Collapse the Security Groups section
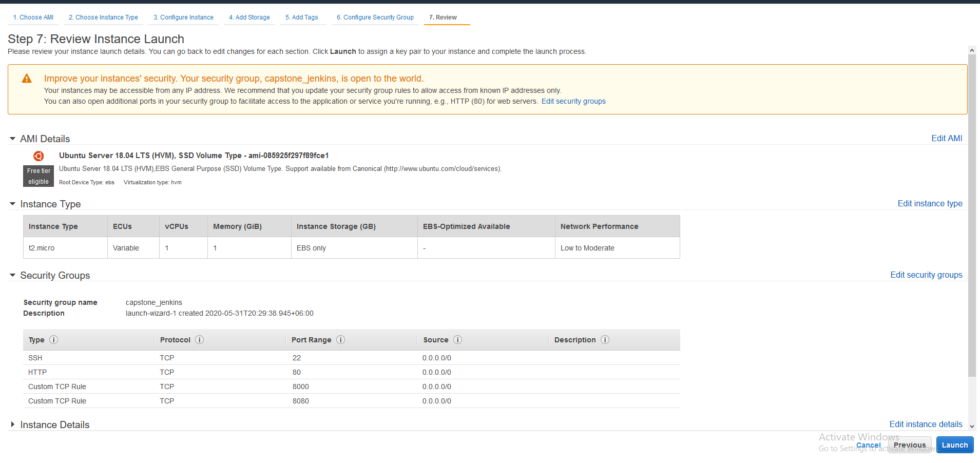This screenshot has height=463, width=980. 12,275
